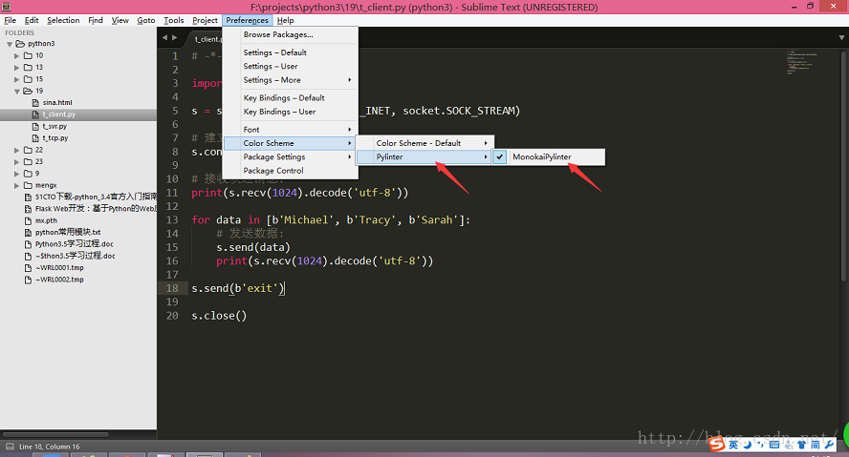This screenshot has height=457, width=849.
Task: Collapse the python3 root folder
Action: click(x=10, y=44)
